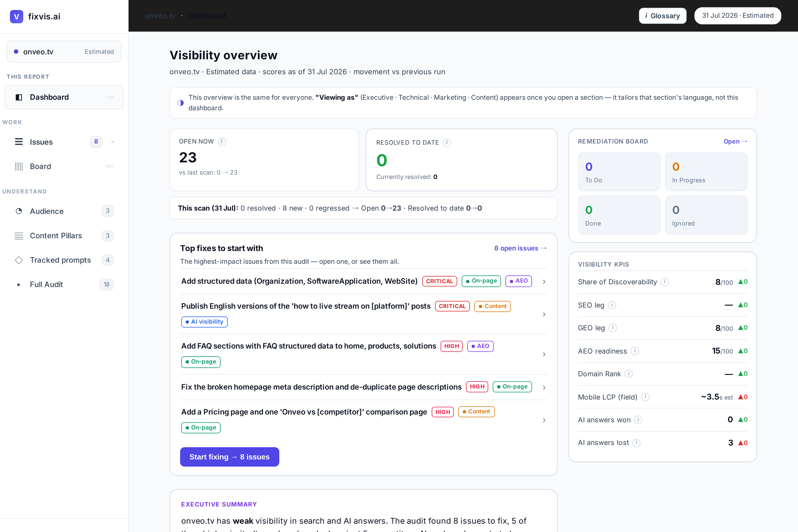The width and height of the screenshot is (798, 532).
Task: Click the Full Audit count badge 18
Action: click(x=106, y=284)
